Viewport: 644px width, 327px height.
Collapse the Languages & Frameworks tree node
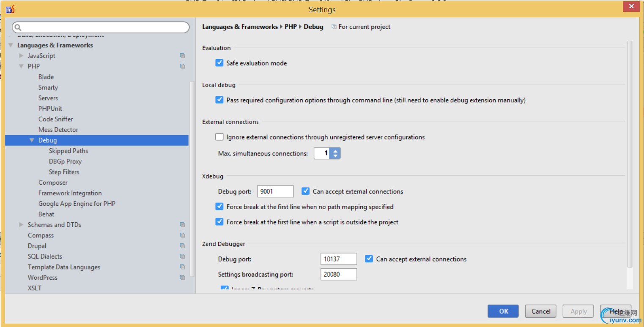11,45
